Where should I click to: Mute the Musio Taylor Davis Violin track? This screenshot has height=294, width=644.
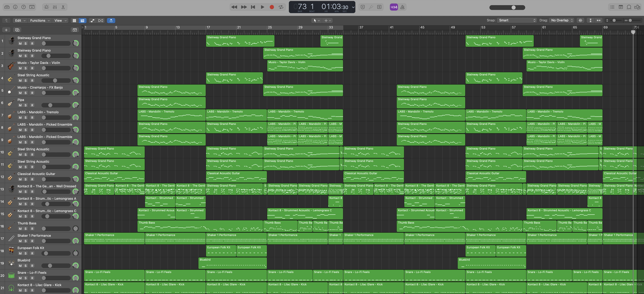(20, 68)
